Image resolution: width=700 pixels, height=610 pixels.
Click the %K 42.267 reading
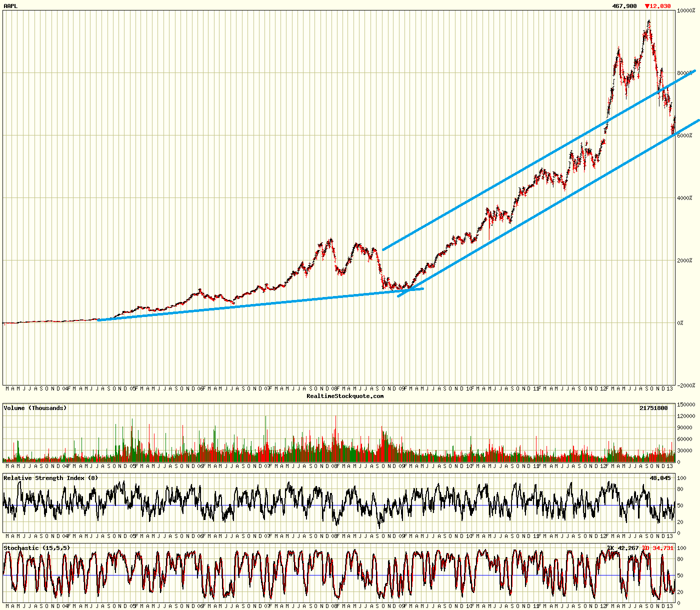coord(622,547)
